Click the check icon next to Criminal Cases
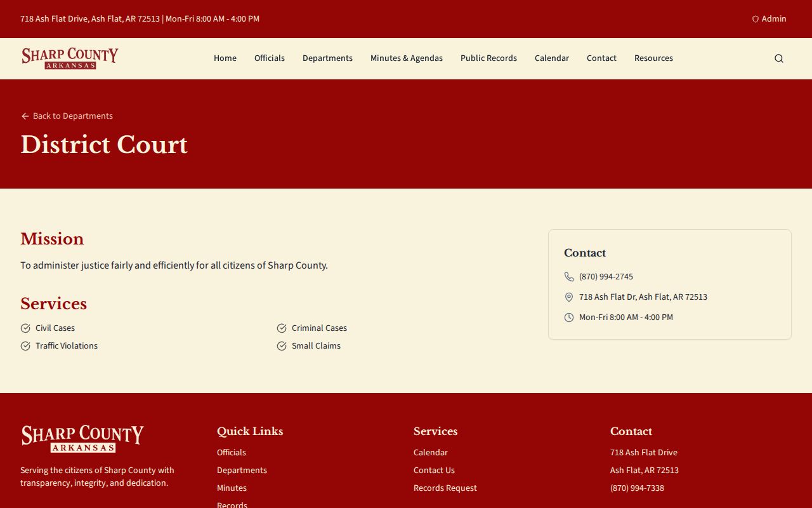 282,328
